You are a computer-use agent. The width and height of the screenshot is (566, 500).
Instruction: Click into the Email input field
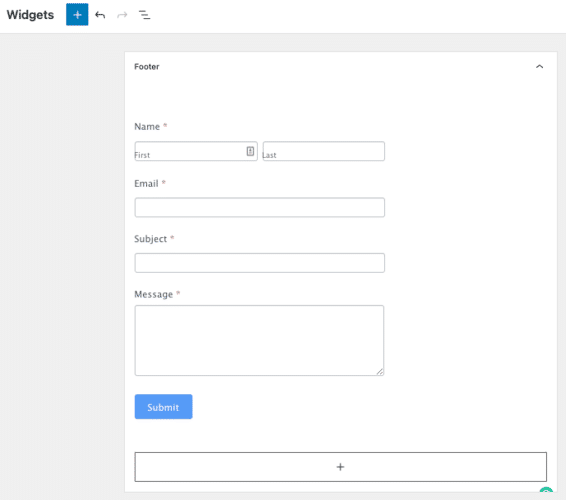pyautogui.click(x=260, y=207)
